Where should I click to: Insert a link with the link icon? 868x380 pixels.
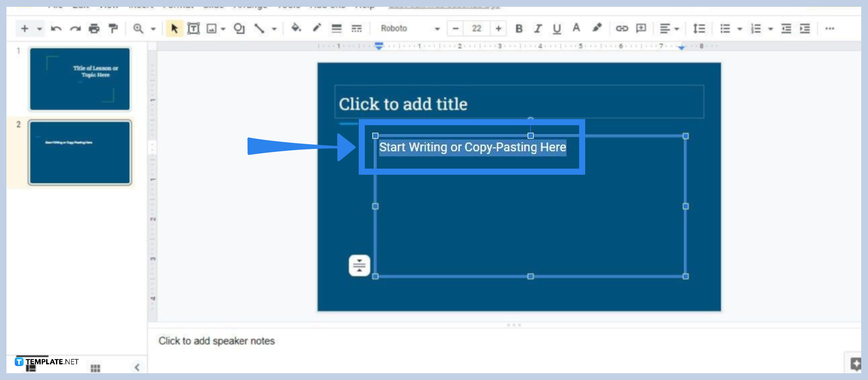pos(622,28)
